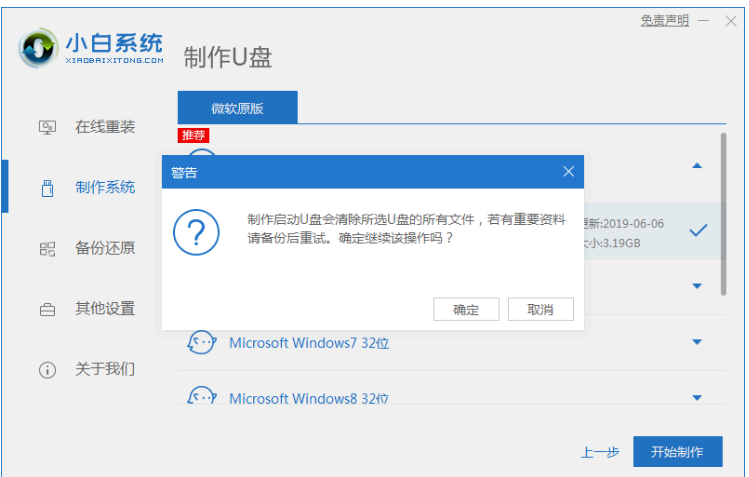
Task: Open the 其他设置 sidebar item
Action: point(105,308)
